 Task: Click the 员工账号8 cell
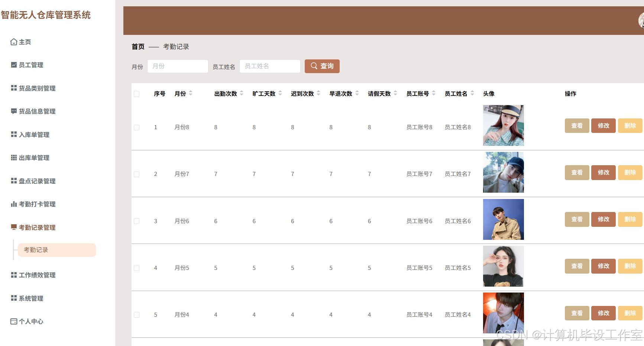[419, 127]
